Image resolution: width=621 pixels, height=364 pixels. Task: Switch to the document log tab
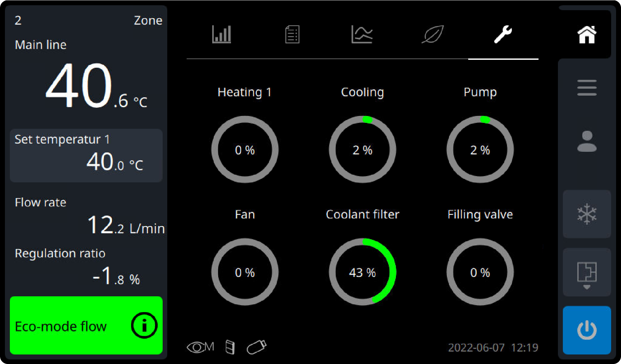(292, 34)
